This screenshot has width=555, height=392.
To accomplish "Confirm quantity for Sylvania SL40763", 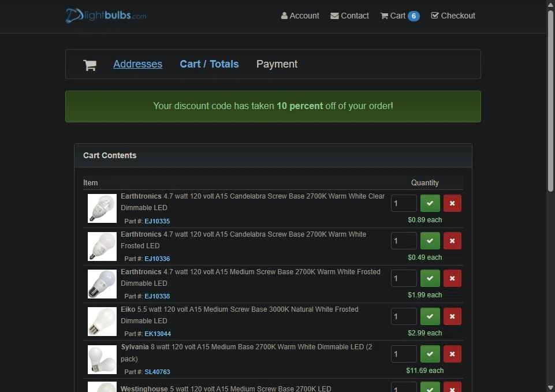I will point(430,354).
